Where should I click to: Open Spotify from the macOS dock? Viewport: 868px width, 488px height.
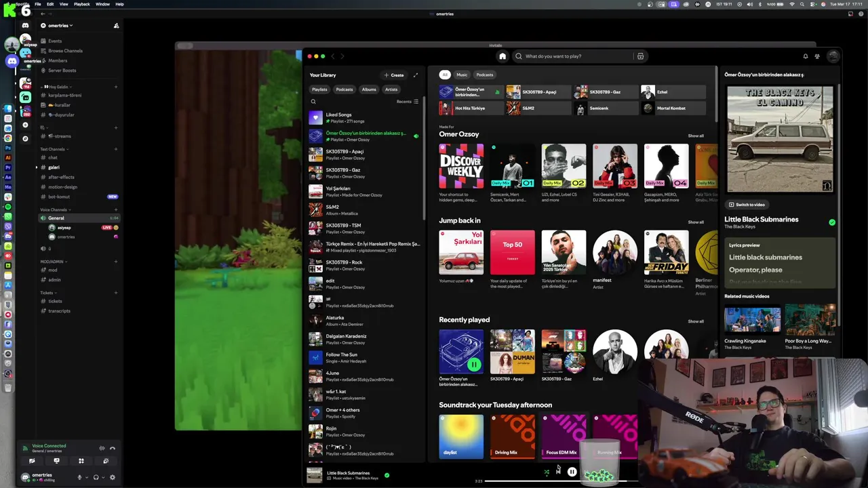(x=8, y=207)
